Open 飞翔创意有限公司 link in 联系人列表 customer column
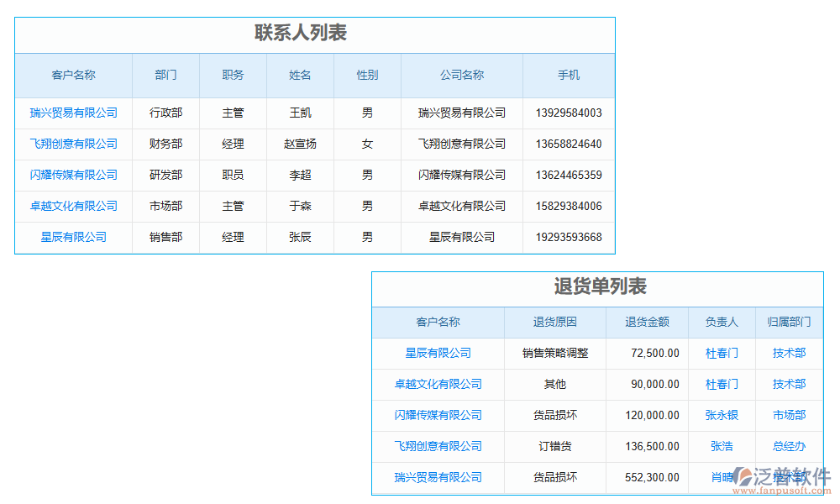 coord(73,144)
